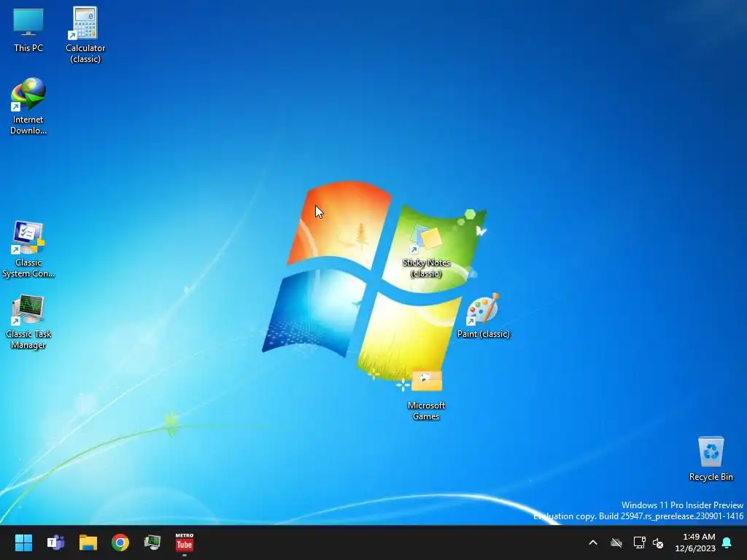Select the Recycle Bin icon
This screenshot has width=747, height=560.
tap(711, 459)
